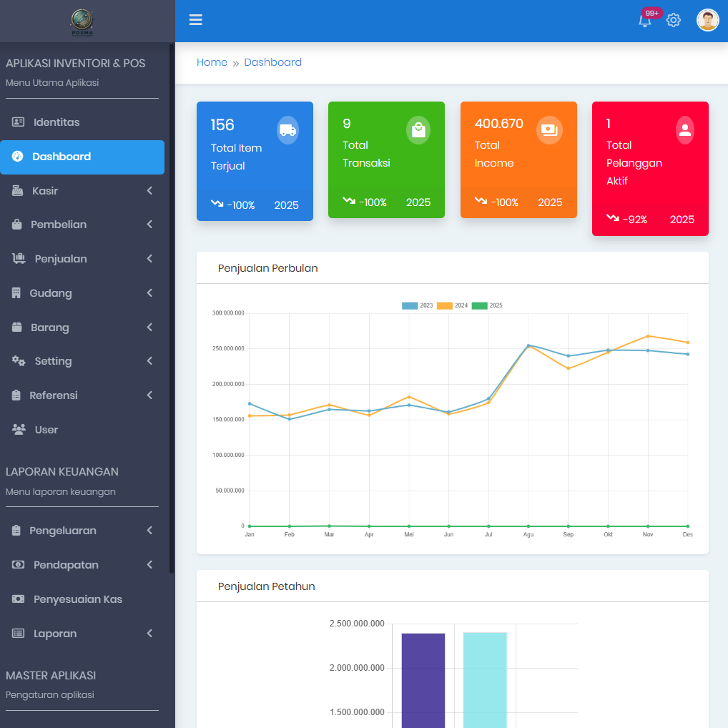Open Penyesuaian Kas page
The width and height of the screenshot is (728, 728).
coord(77,599)
